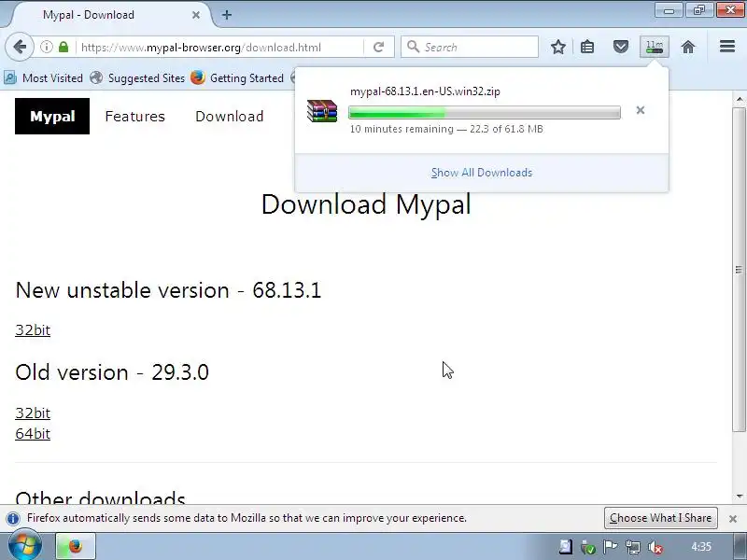
Task: Go back using the back arrow button
Action: point(20,48)
